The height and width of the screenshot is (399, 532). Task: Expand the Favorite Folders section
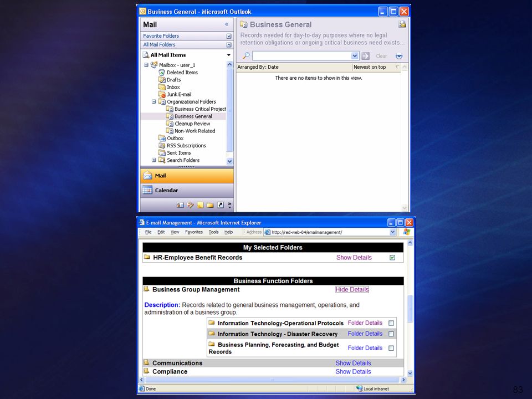pyautogui.click(x=229, y=36)
